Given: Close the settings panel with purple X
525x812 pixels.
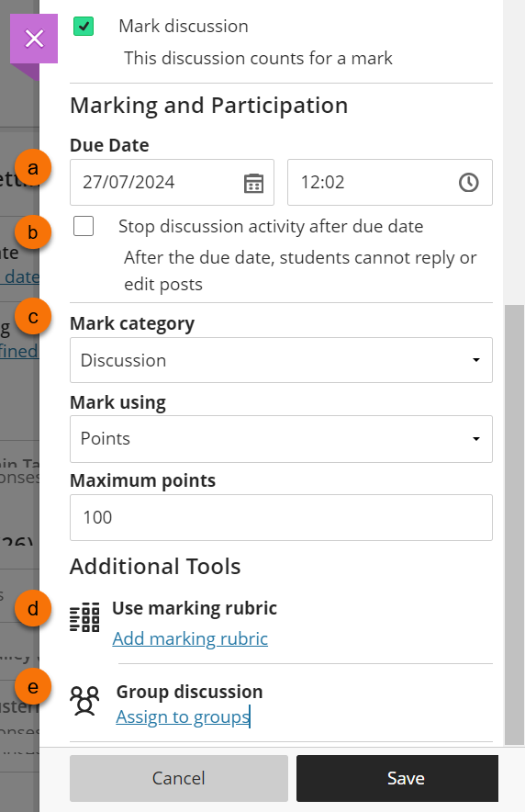Looking at the screenshot, I should pos(34,39).
